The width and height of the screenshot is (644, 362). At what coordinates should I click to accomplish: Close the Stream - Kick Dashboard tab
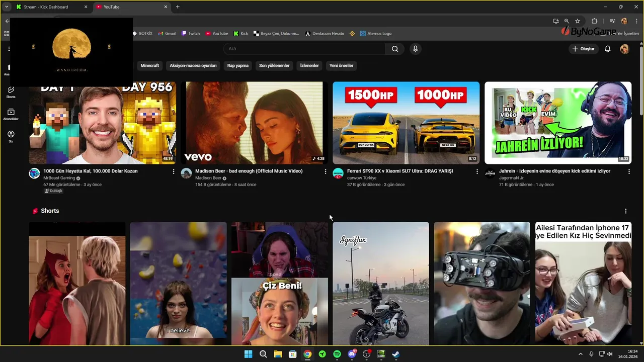coord(86,7)
